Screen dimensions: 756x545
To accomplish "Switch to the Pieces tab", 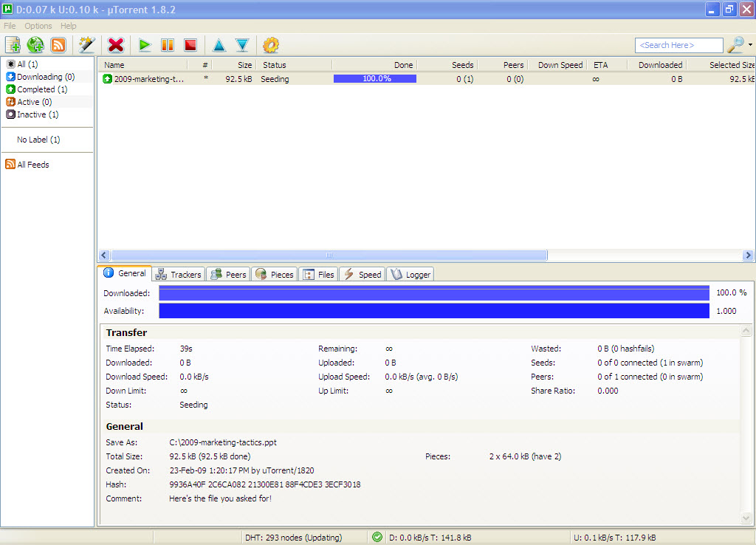I will [x=275, y=275].
